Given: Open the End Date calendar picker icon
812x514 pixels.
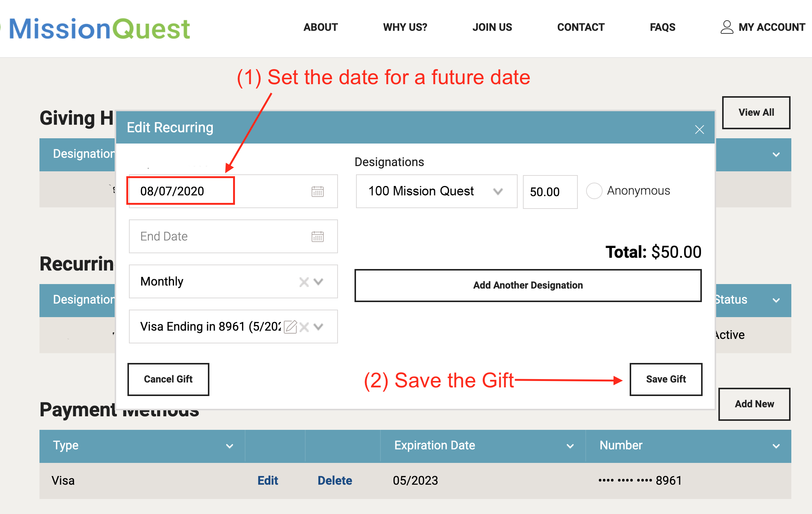Looking at the screenshot, I should 318,237.
